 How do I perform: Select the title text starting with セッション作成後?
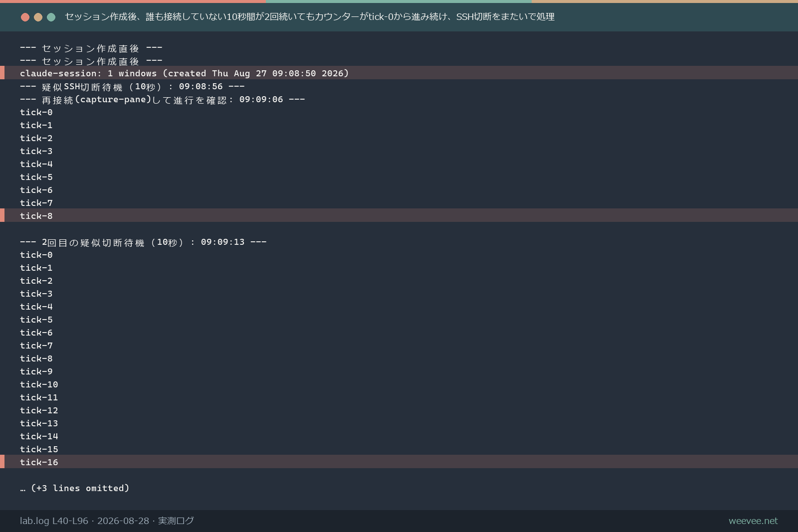click(x=310, y=17)
